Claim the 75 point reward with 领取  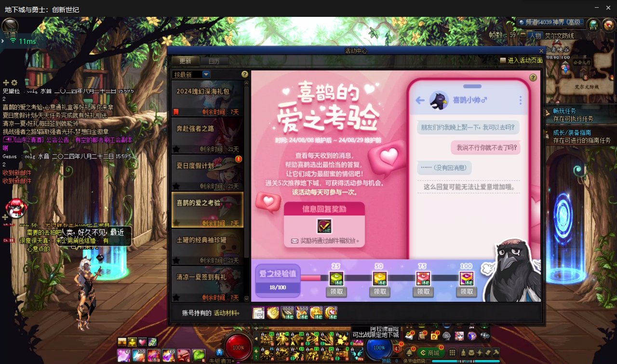[423, 292]
